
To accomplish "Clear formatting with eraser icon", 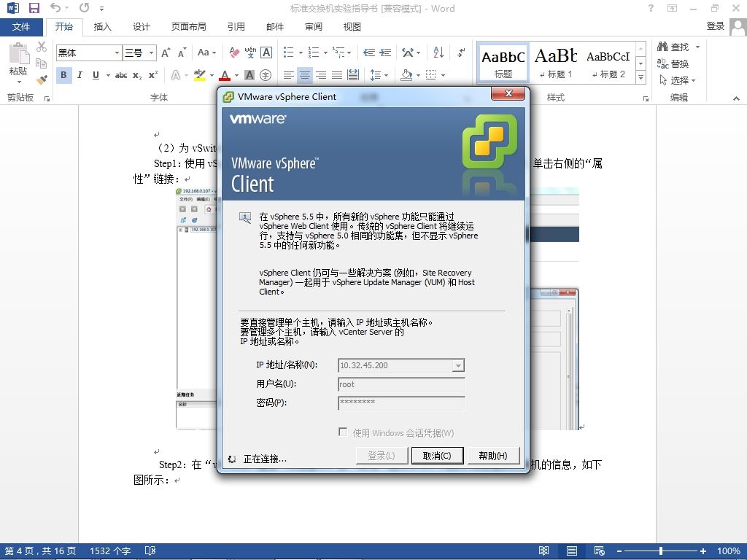I will pyautogui.click(x=234, y=52).
